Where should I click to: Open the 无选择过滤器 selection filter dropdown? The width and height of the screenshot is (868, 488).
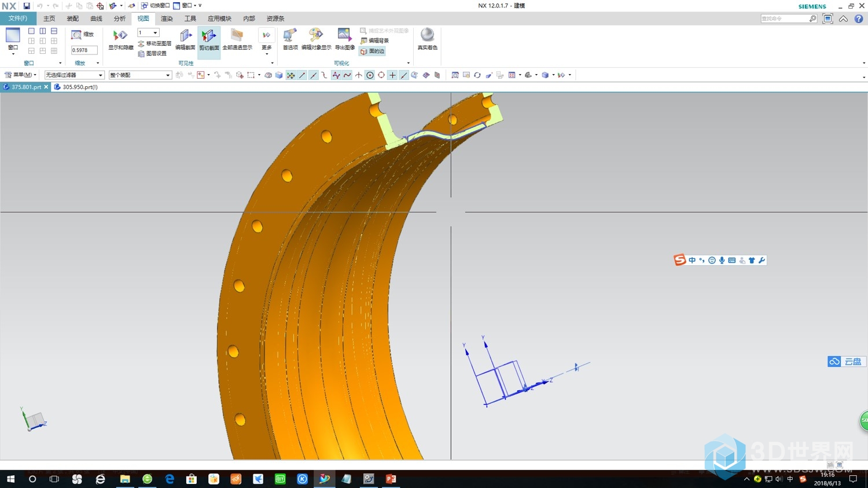coord(75,75)
